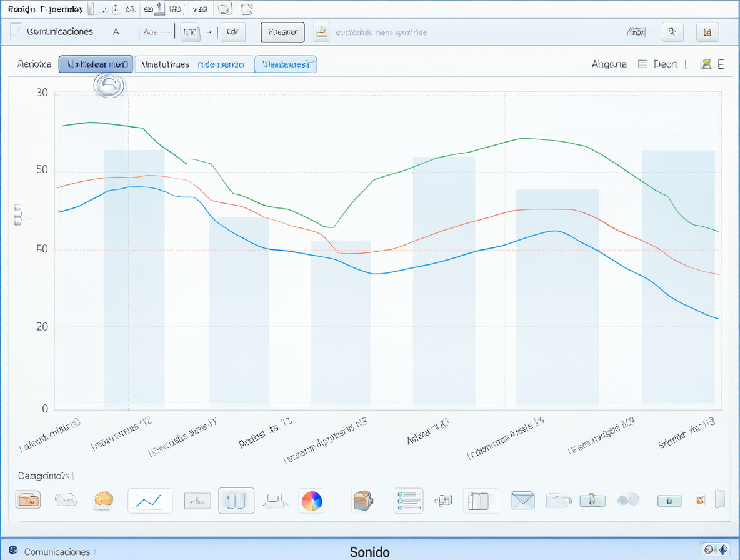Open the line chart icon in the bottom row
740x560 pixels.
[150, 501]
